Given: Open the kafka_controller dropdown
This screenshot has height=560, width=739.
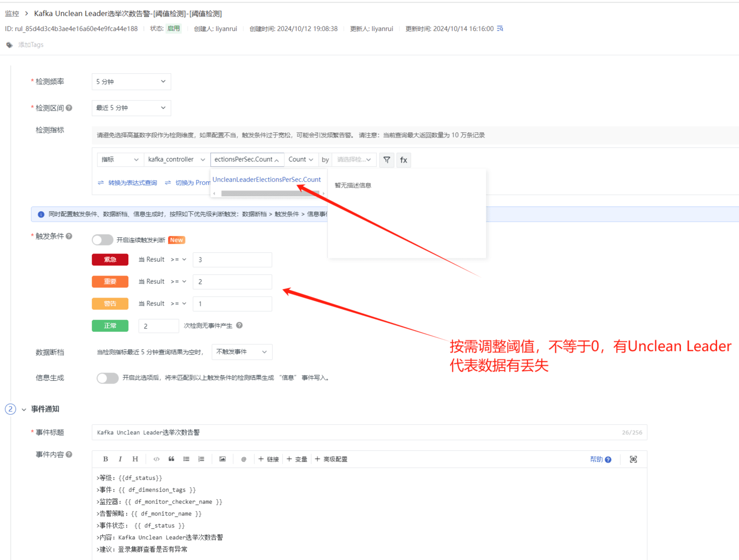Looking at the screenshot, I should coord(177,159).
